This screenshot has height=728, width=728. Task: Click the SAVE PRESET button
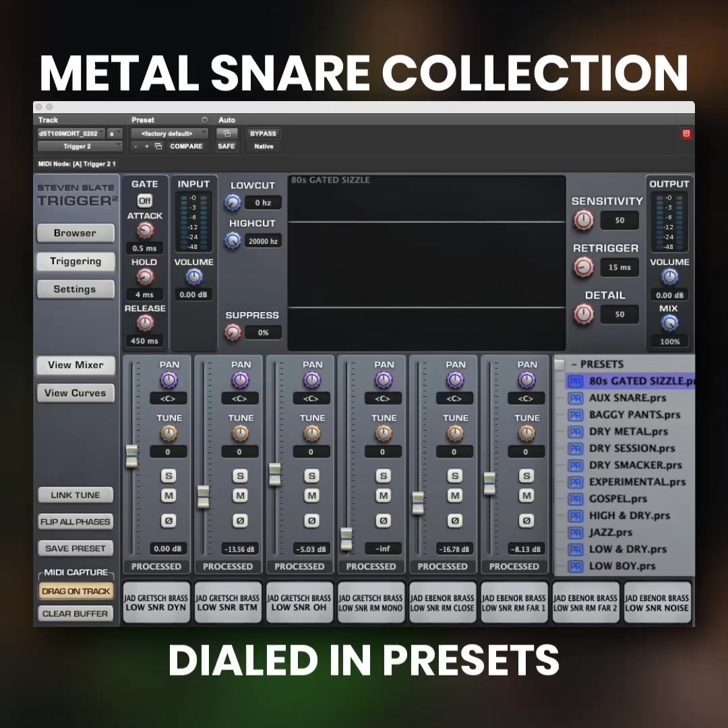tap(75, 548)
